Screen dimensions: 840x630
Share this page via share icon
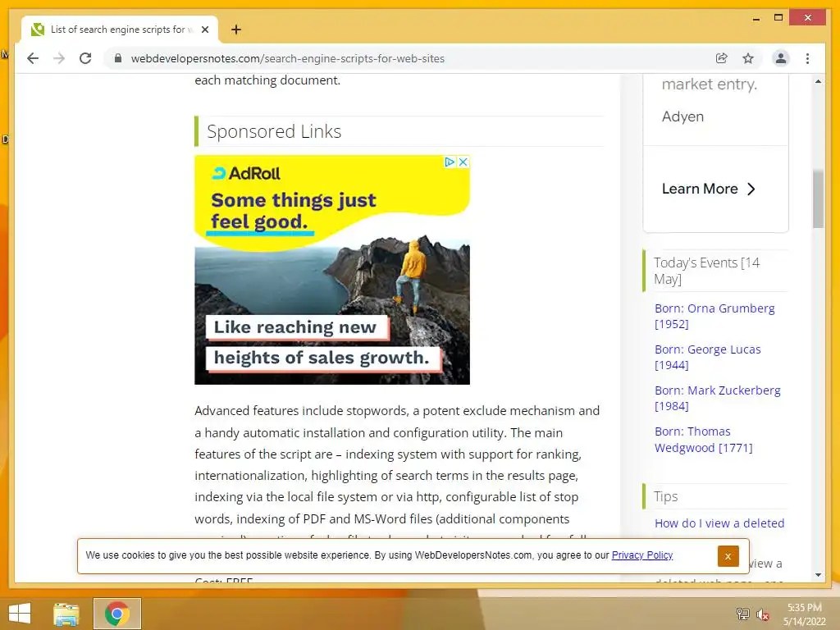point(722,58)
